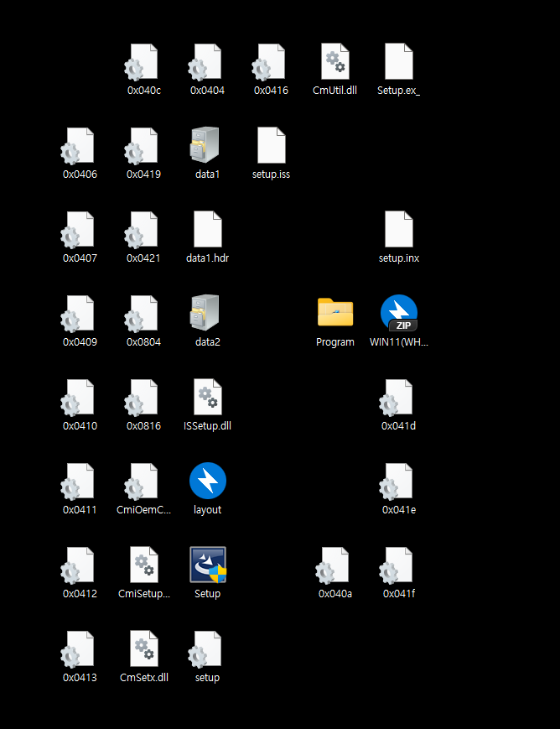560x729 pixels.
Task: Select the Setup installer with shield icon
Action: pos(208,565)
